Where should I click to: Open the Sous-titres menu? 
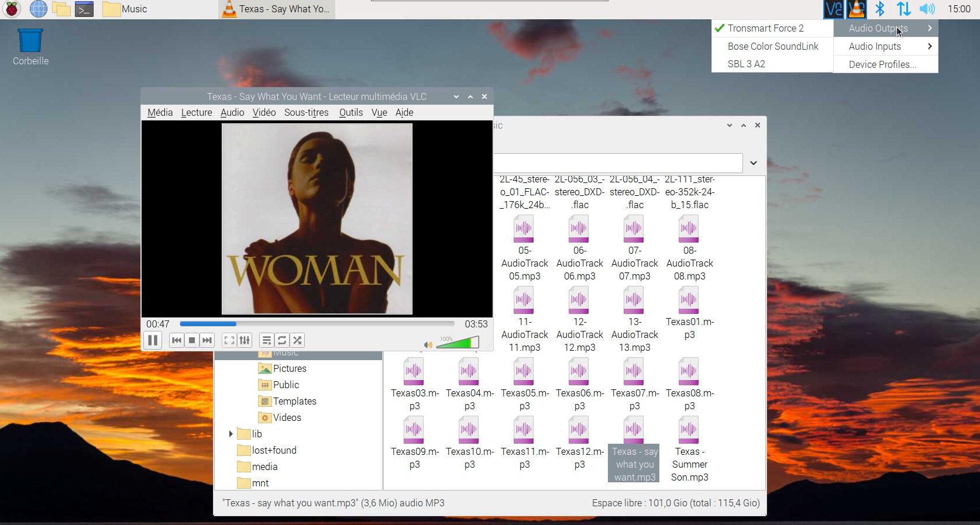307,112
